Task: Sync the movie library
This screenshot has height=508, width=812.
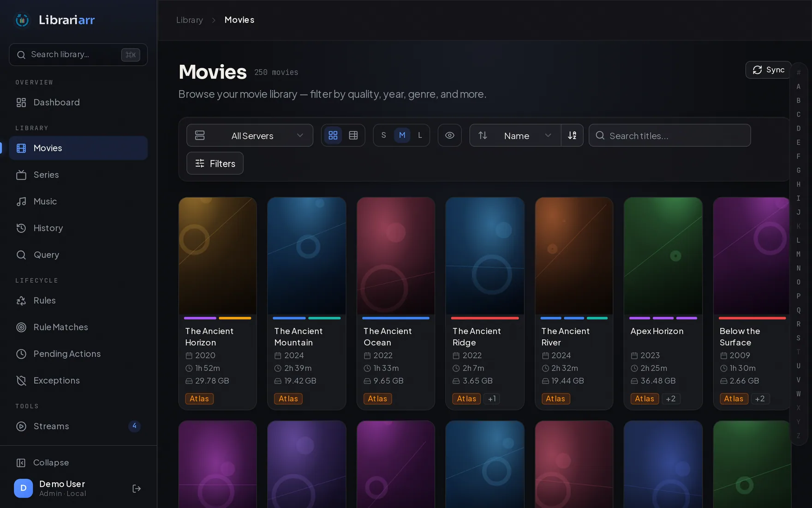Action: [x=768, y=70]
